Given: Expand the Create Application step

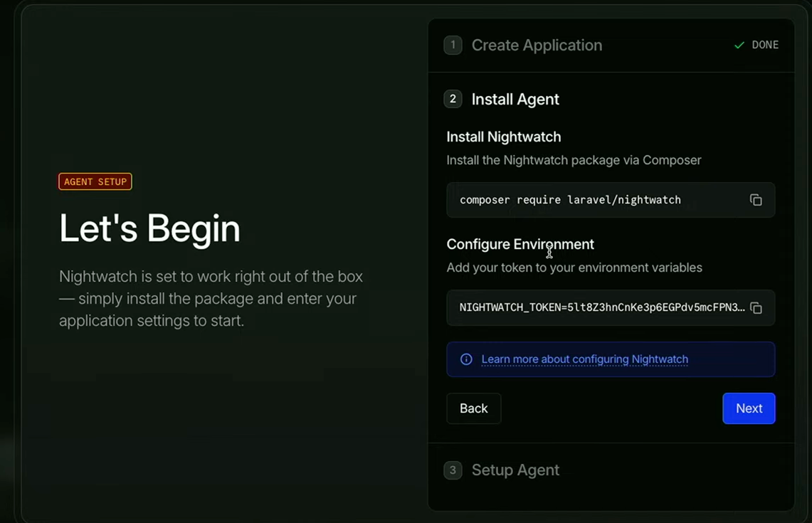Looking at the screenshot, I should tap(537, 45).
